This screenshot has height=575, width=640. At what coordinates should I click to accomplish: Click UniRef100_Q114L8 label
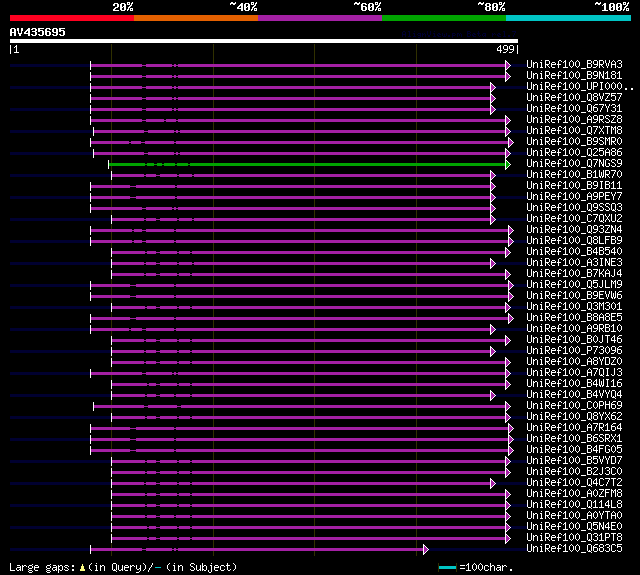(x=574, y=505)
